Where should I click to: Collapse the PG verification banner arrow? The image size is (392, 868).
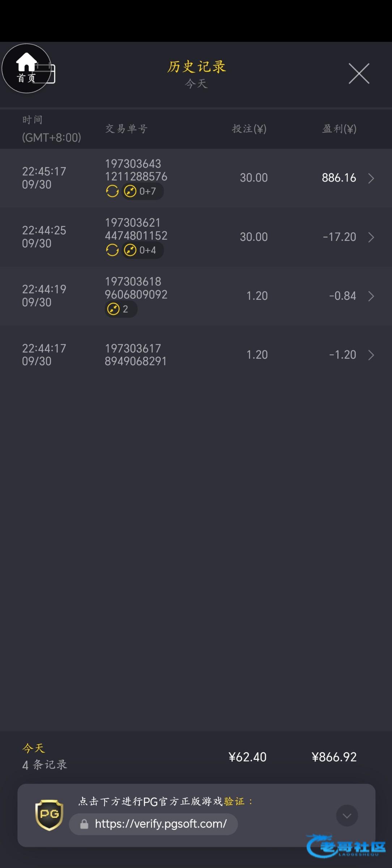click(347, 816)
